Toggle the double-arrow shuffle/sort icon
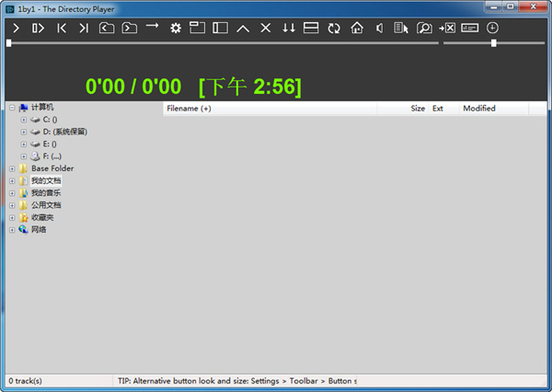552x392 pixels. [x=289, y=29]
